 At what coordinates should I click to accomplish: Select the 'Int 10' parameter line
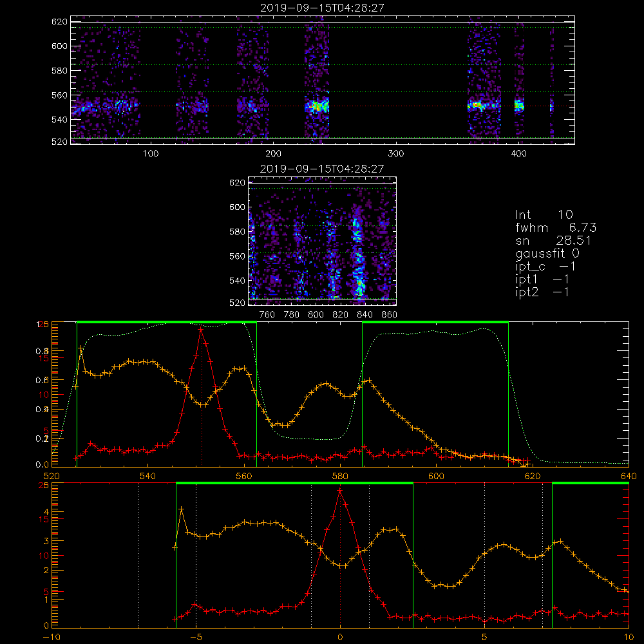[x=544, y=214]
